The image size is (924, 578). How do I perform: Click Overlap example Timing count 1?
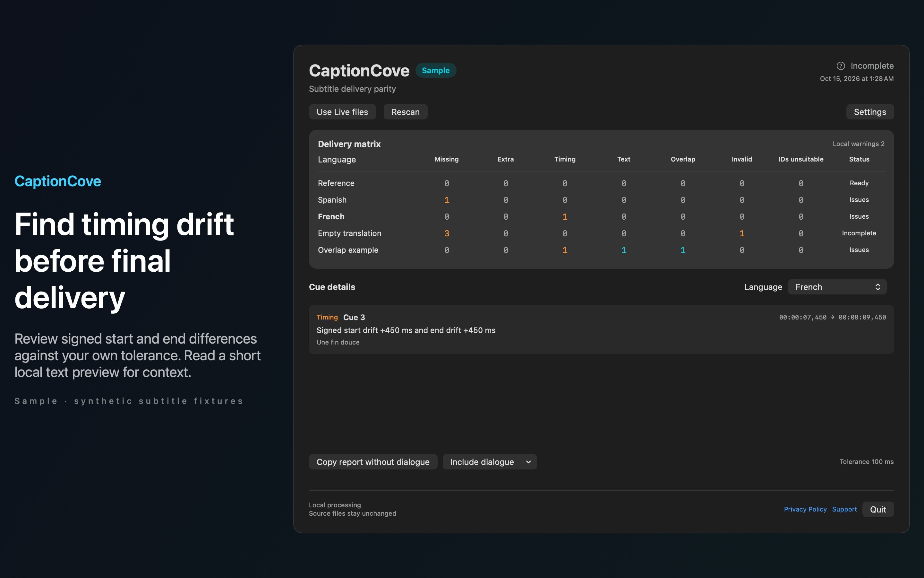point(565,250)
